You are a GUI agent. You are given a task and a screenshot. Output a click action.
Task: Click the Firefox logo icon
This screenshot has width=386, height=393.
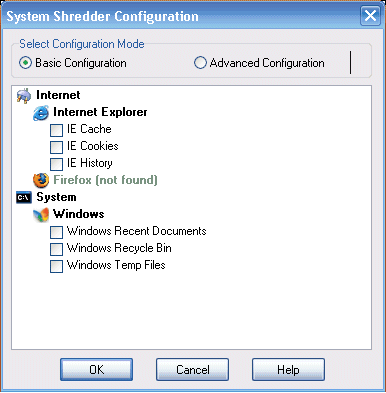click(x=41, y=180)
